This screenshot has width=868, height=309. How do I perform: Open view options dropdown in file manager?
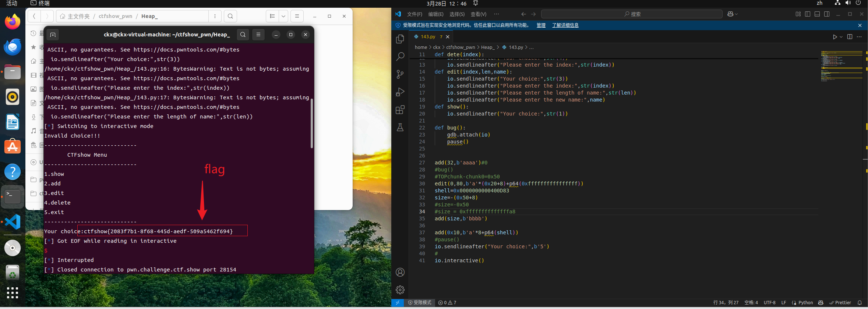tap(283, 16)
